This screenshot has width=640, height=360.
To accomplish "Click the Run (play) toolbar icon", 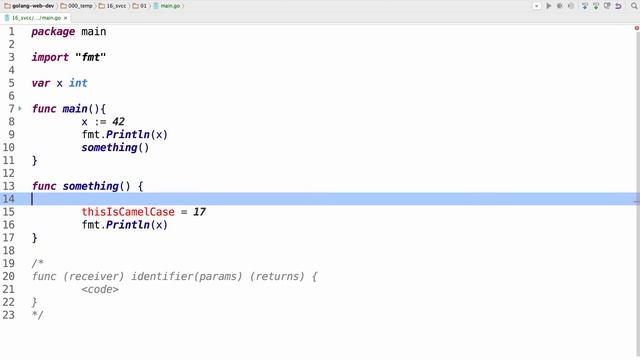I will coord(549,6).
